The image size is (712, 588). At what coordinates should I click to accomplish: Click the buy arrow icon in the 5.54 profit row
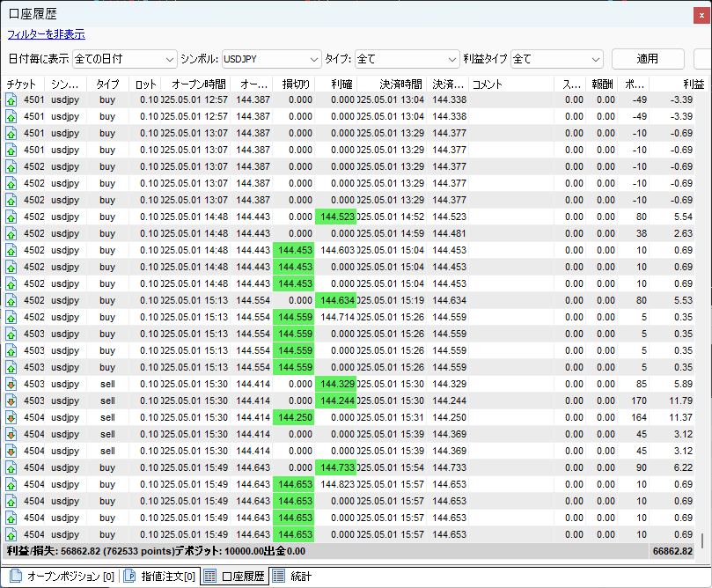(x=11, y=217)
